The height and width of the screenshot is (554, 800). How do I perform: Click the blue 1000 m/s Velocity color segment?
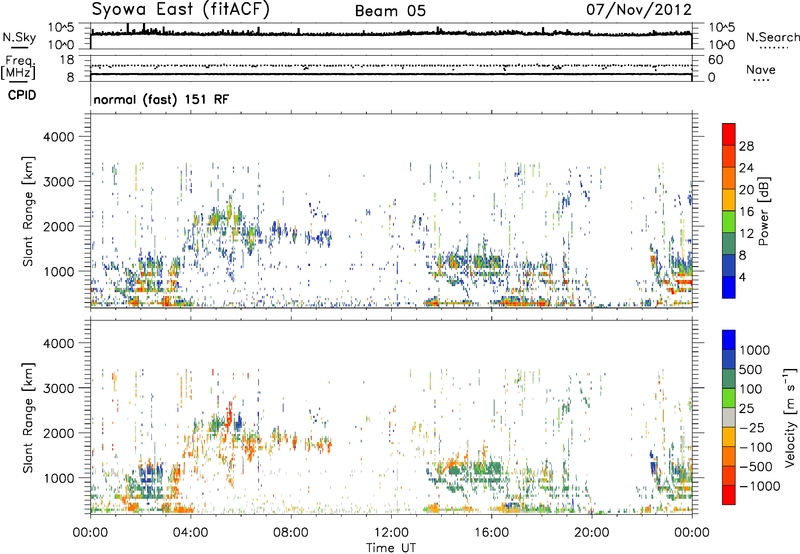click(729, 340)
